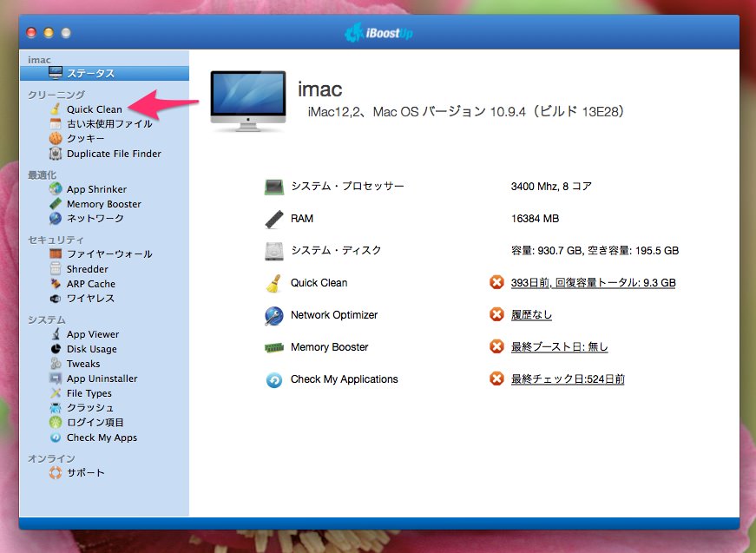Click the firewall (ファイヤーウォール) brick icon
This screenshot has height=553, width=756.
pyautogui.click(x=56, y=253)
